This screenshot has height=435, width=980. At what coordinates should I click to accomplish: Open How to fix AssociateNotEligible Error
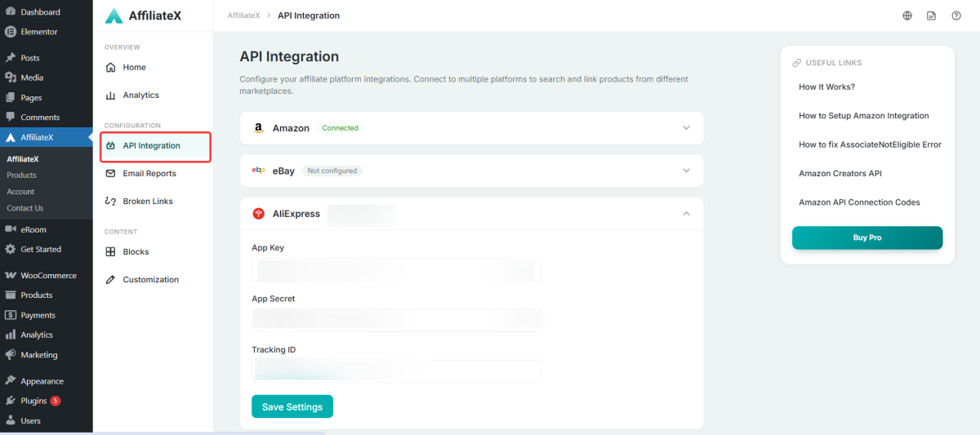(x=870, y=144)
